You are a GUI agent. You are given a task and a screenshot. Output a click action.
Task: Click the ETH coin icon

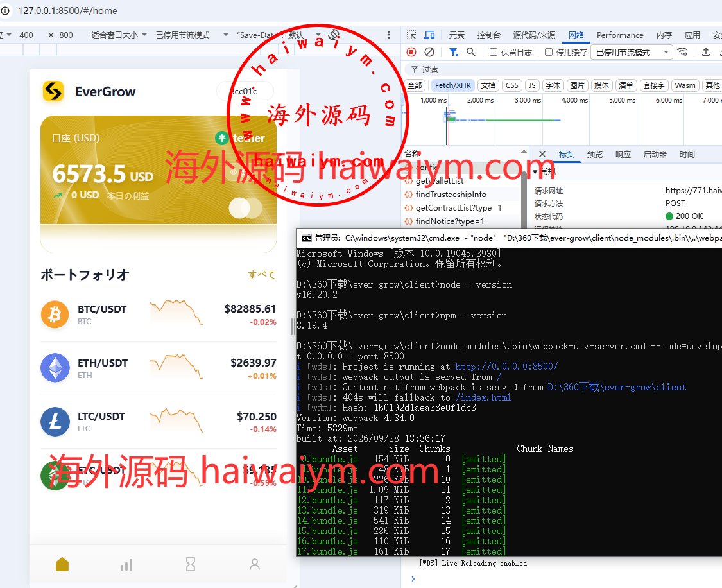click(x=55, y=368)
